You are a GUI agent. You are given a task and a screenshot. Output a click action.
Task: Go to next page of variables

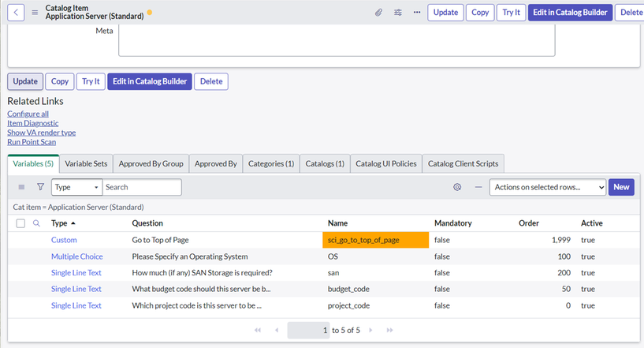click(x=371, y=330)
